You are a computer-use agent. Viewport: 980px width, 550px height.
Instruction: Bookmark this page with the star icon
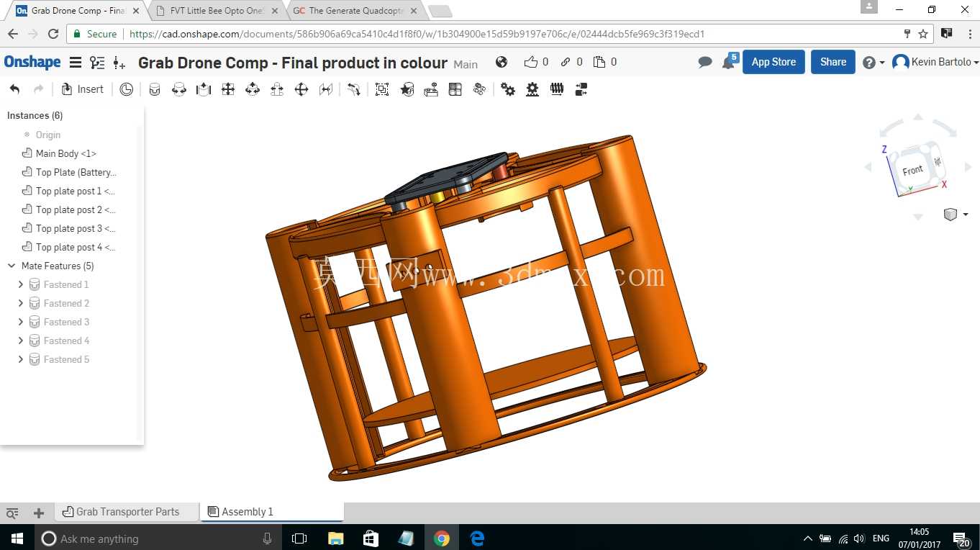[x=923, y=34]
